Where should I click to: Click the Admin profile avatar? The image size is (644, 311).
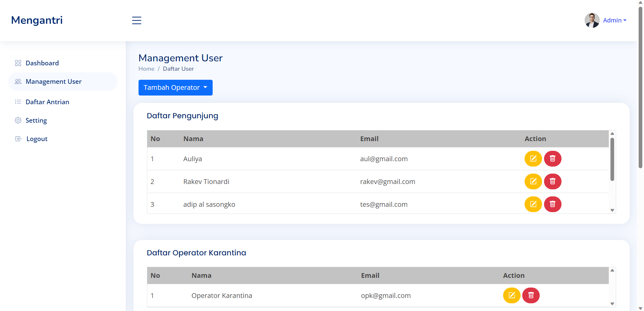pyautogui.click(x=592, y=20)
